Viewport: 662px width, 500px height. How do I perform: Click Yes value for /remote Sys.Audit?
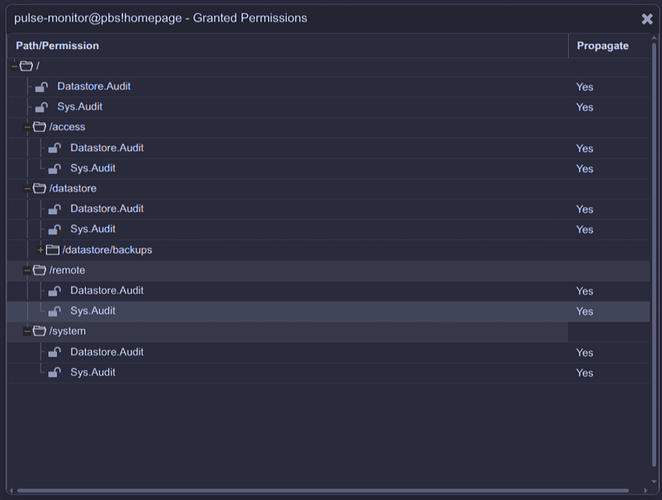point(585,312)
